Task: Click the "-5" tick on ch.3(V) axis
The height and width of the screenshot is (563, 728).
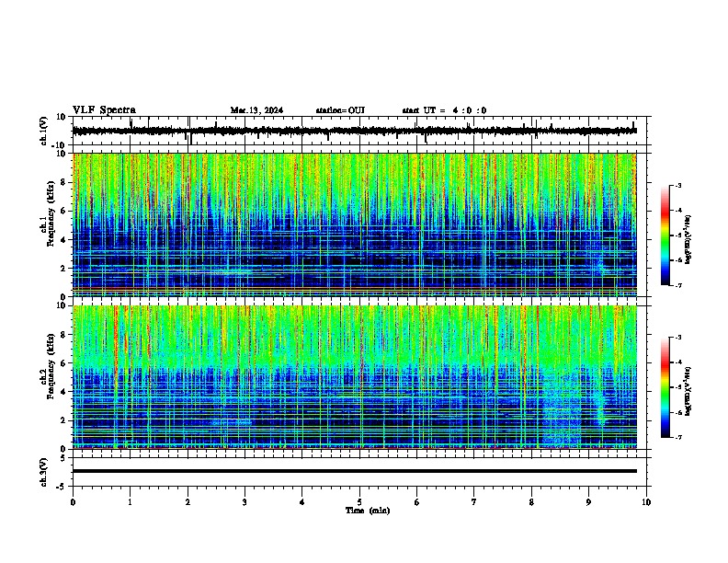Action: [x=62, y=487]
